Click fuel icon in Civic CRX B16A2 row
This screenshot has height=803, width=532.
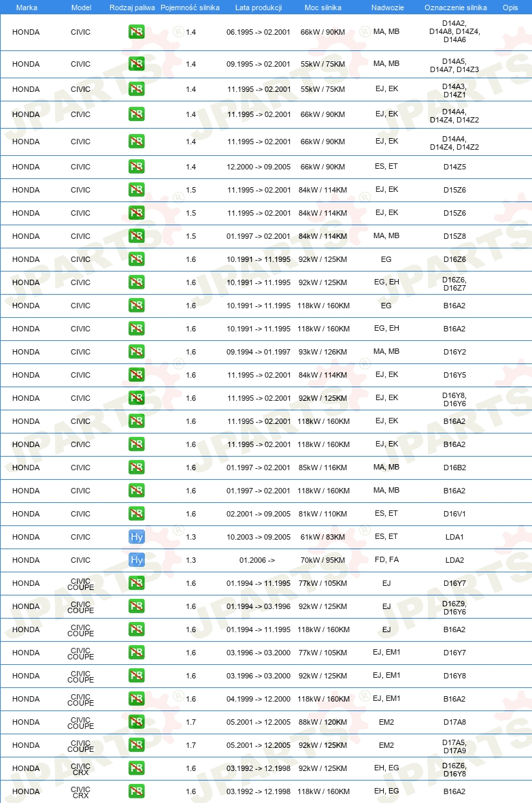coord(136,791)
